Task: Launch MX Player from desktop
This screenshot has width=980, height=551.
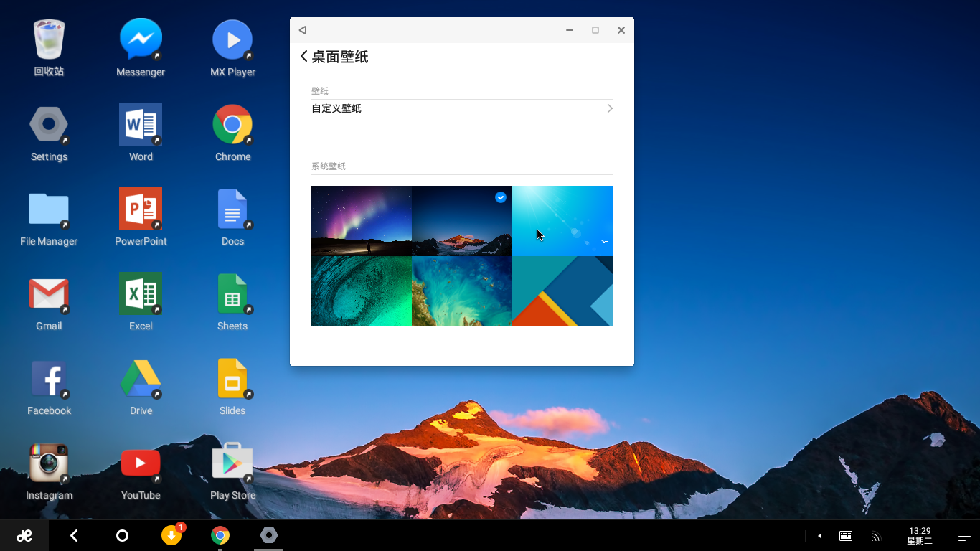Action: tap(232, 40)
